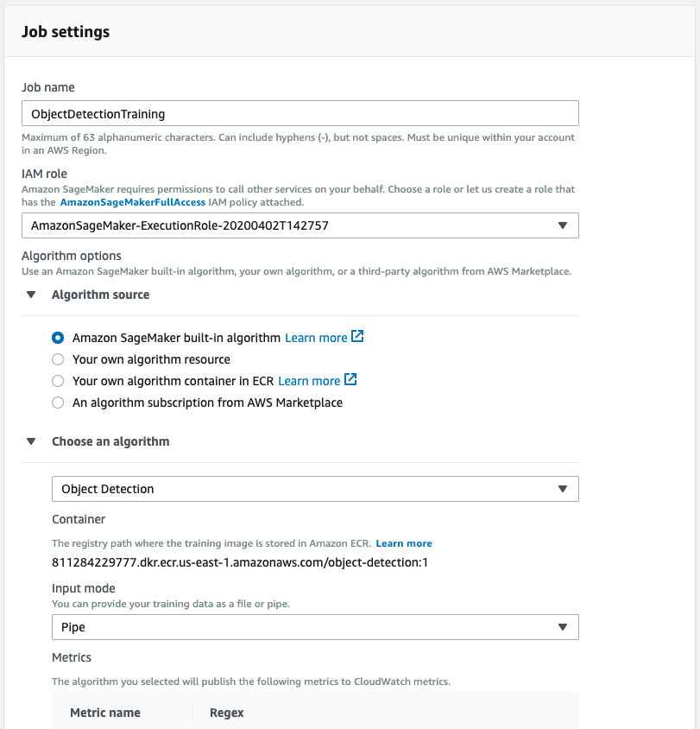Viewport: 700px width, 729px height.
Task: Click the container registry path text
Action: click(240, 562)
